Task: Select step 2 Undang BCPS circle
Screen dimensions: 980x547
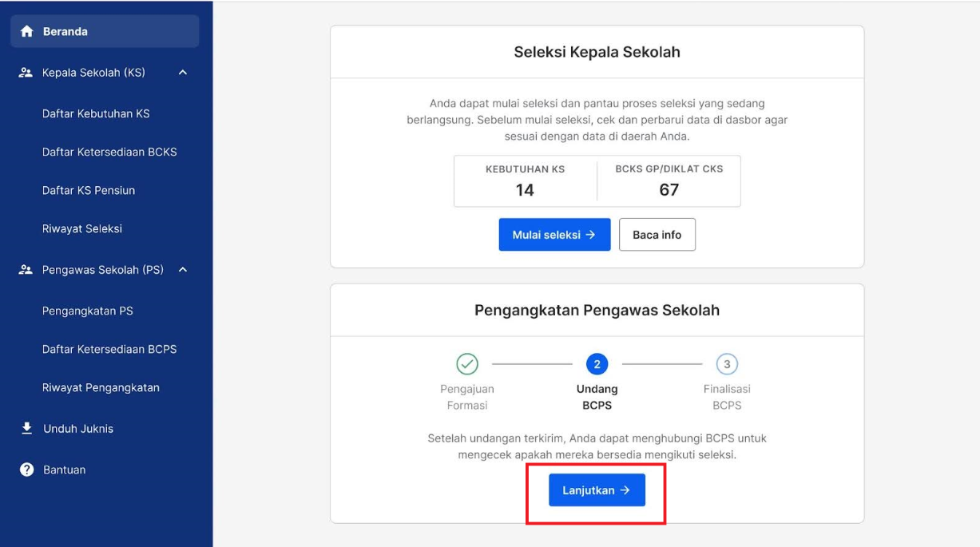Action: point(597,364)
